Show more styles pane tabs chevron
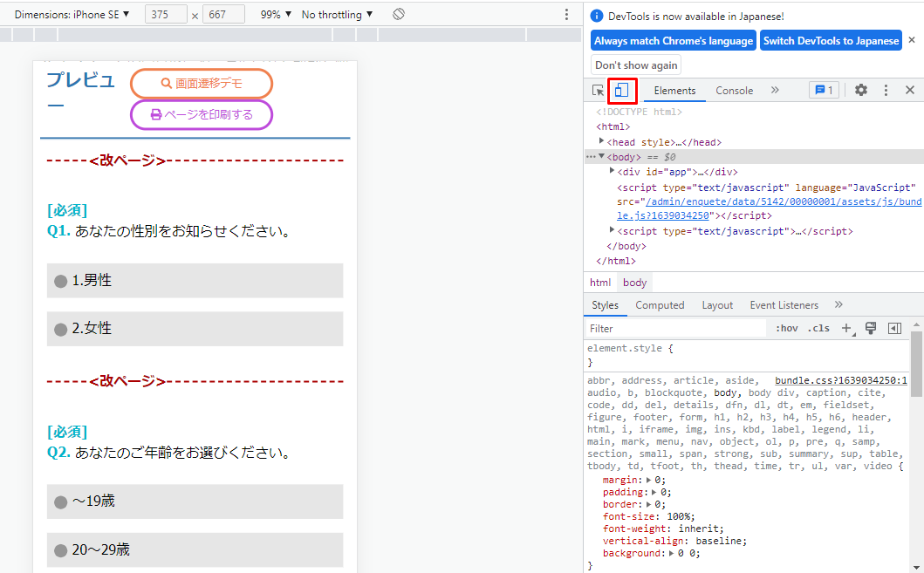 (x=838, y=304)
